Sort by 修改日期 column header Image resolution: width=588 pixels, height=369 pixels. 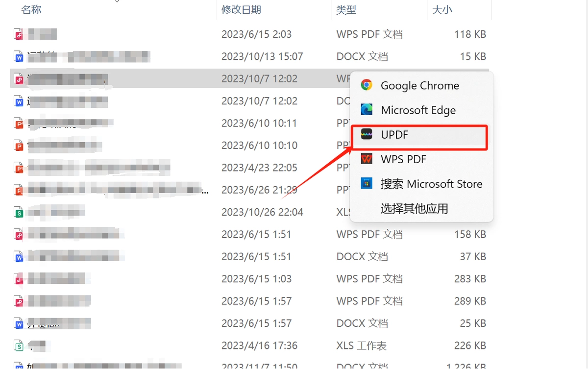(241, 9)
